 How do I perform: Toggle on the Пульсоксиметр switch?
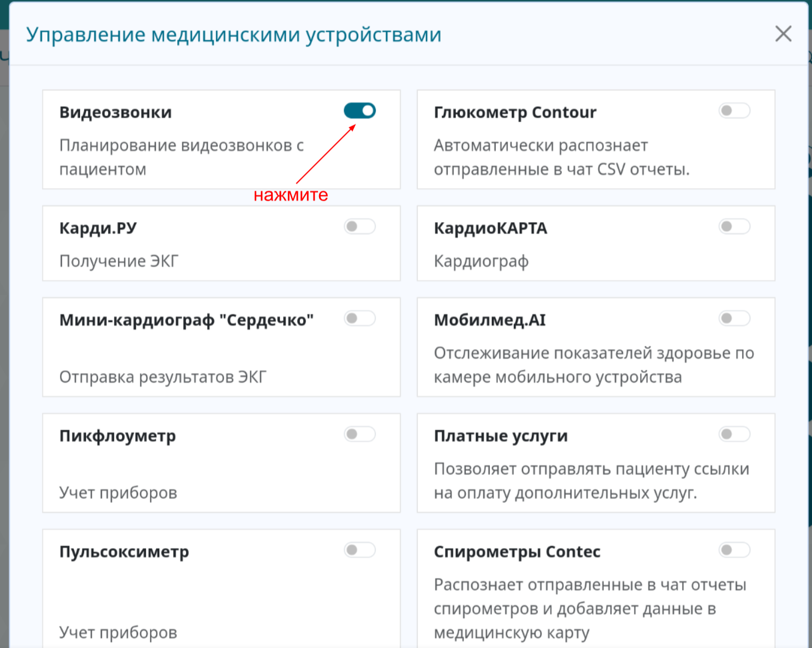click(x=359, y=550)
